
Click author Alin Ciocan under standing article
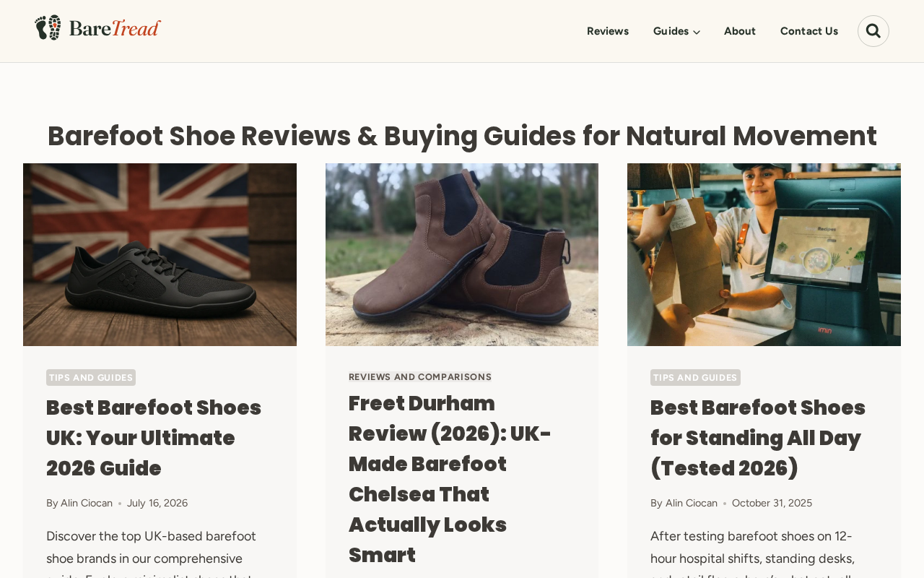pos(692,503)
